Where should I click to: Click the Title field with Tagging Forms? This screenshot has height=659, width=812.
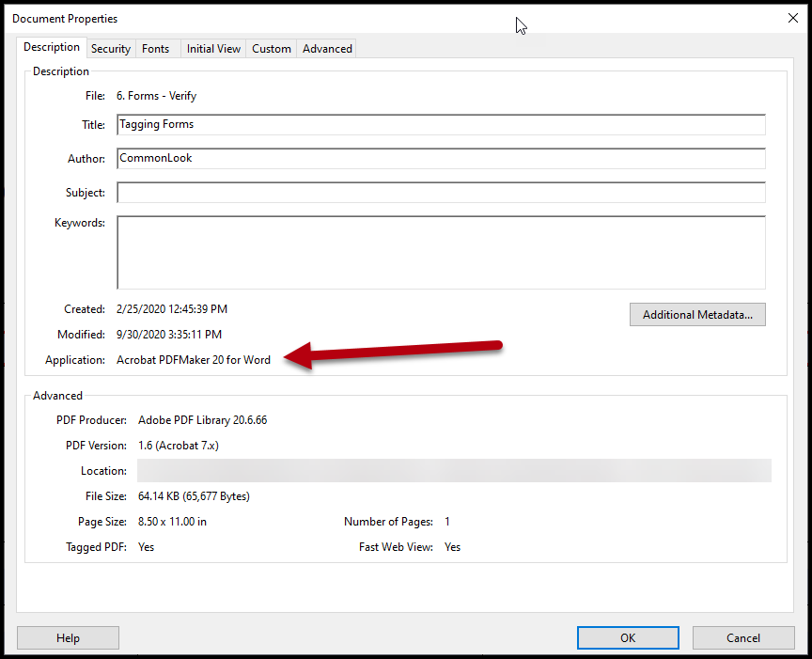coord(441,124)
